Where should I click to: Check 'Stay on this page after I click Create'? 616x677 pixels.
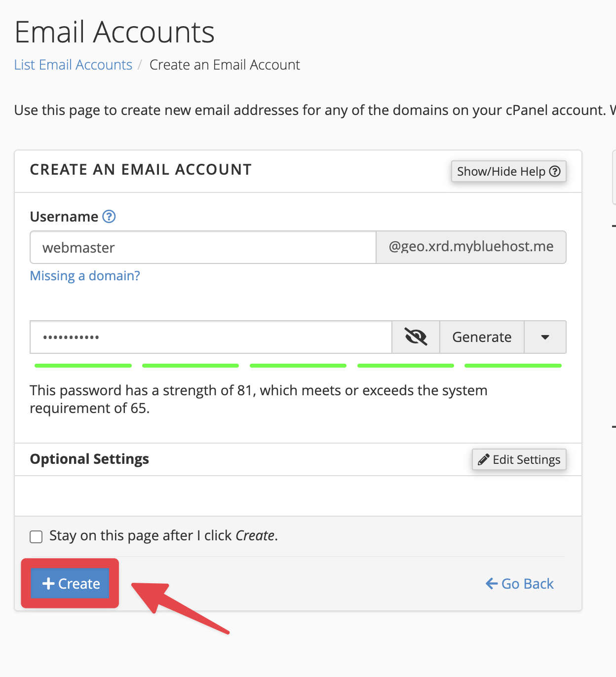pos(36,536)
